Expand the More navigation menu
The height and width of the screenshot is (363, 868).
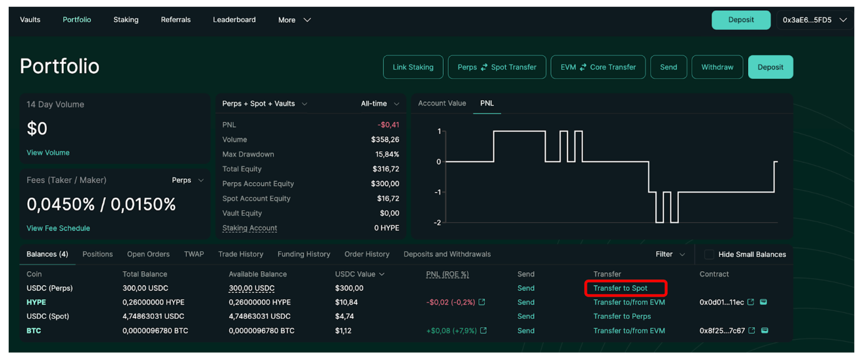tap(294, 20)
